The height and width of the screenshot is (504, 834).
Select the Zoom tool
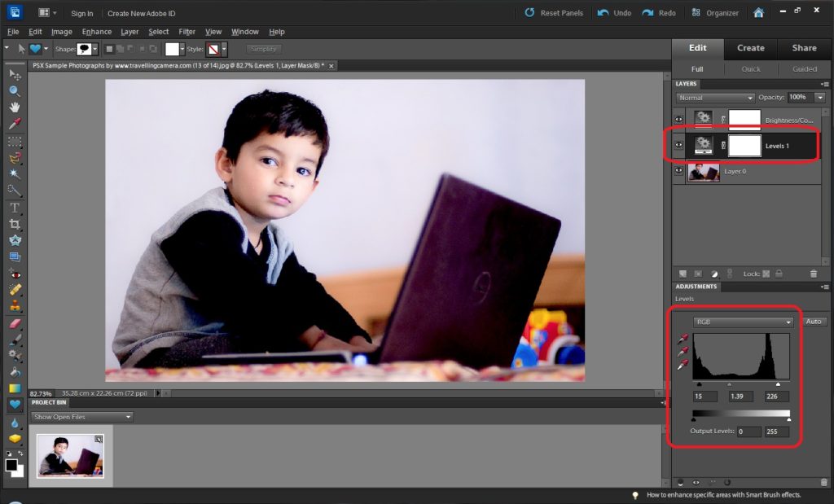tap(13, 91)
